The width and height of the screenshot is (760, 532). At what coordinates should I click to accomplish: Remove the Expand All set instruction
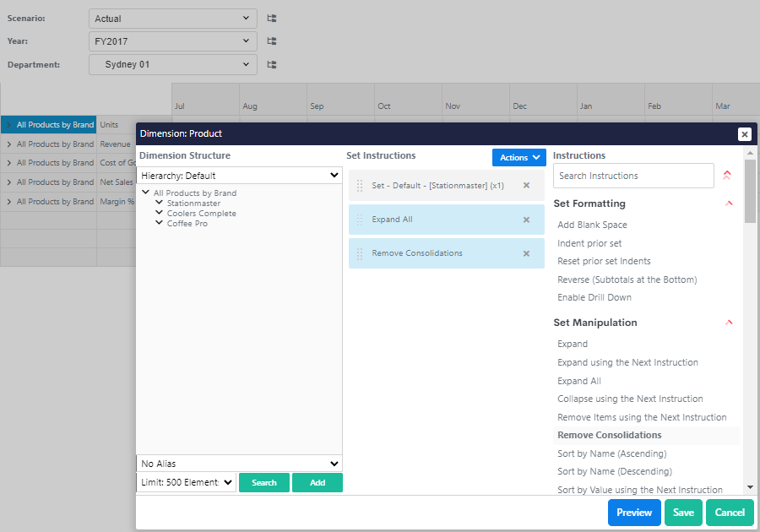[526, 220]
